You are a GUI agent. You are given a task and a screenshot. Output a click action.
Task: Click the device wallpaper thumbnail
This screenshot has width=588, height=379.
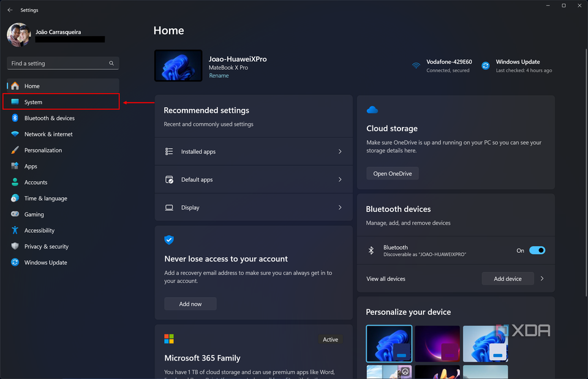pyautogui.click(x=178, y=66)
